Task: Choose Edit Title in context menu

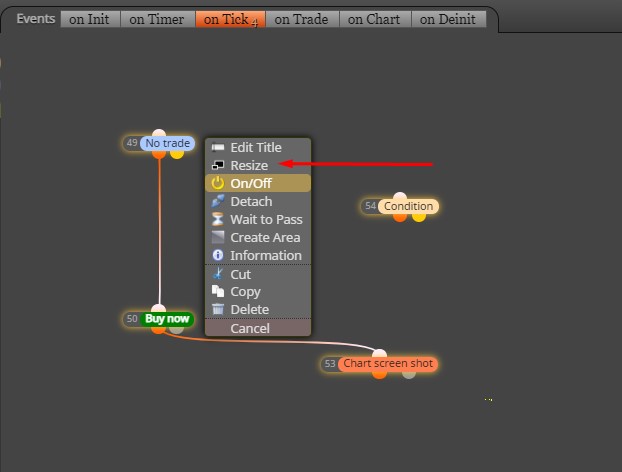Action: [258, 148]
